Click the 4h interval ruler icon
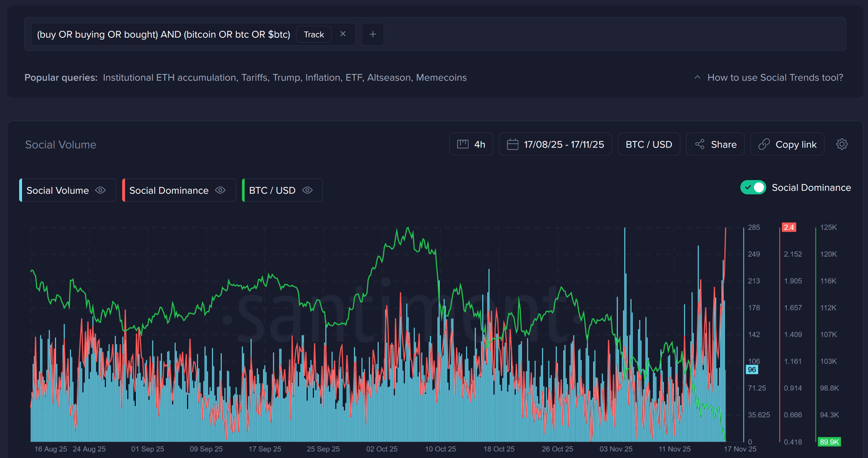 click(463, 145)
